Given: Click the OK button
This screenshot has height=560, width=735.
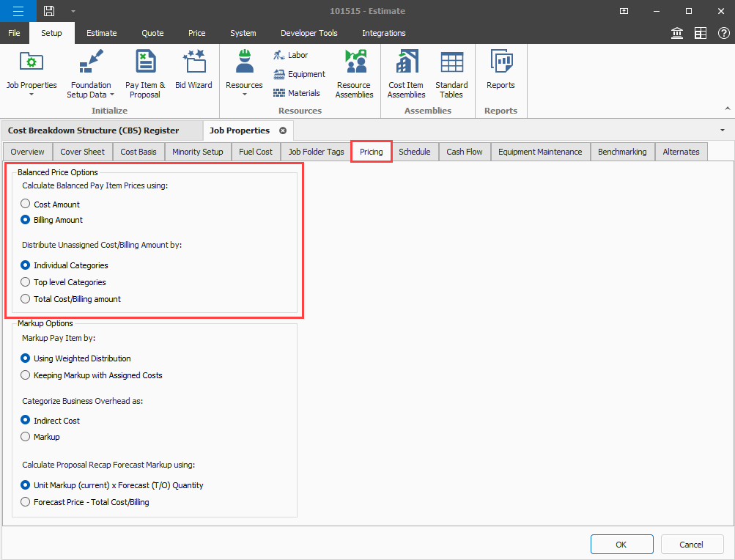Looking at the screenshot, I should (621, 544).
